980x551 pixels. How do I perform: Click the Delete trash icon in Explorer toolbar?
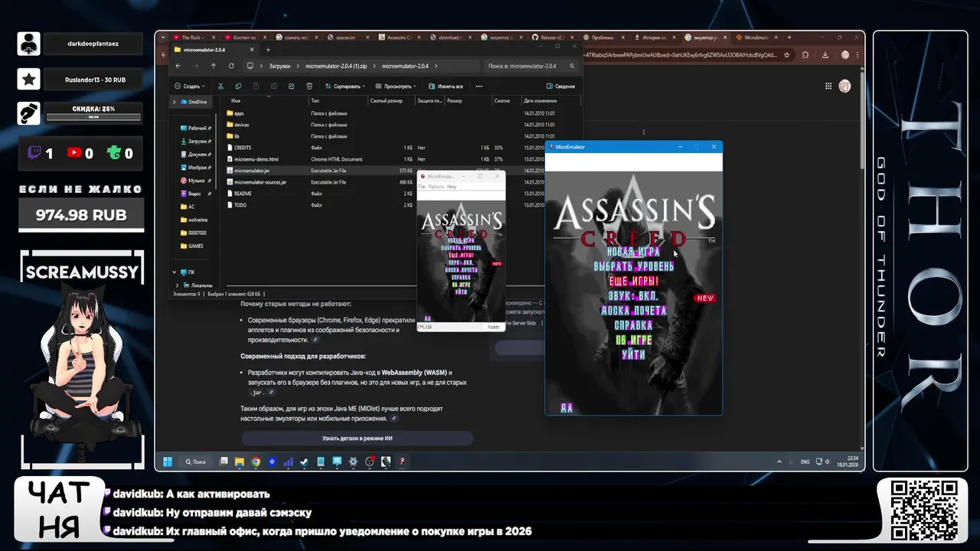[308, 86]
